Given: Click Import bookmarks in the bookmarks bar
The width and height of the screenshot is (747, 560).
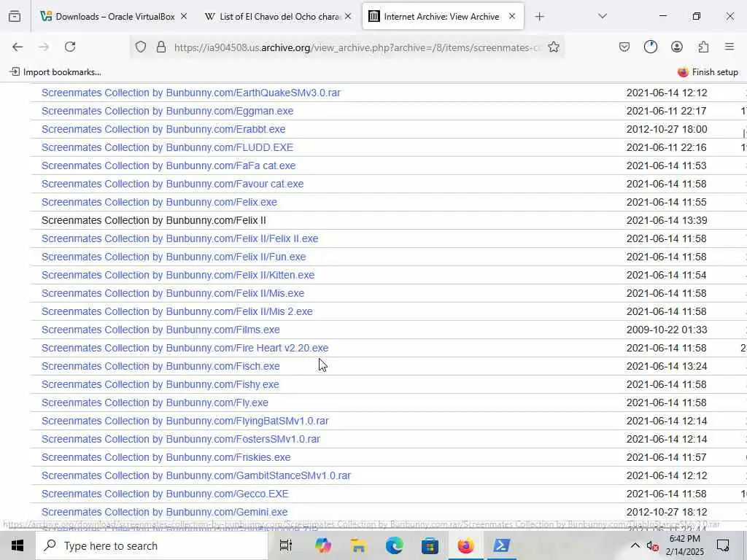Looking at the screenshot, I should (x=55, y=72).
